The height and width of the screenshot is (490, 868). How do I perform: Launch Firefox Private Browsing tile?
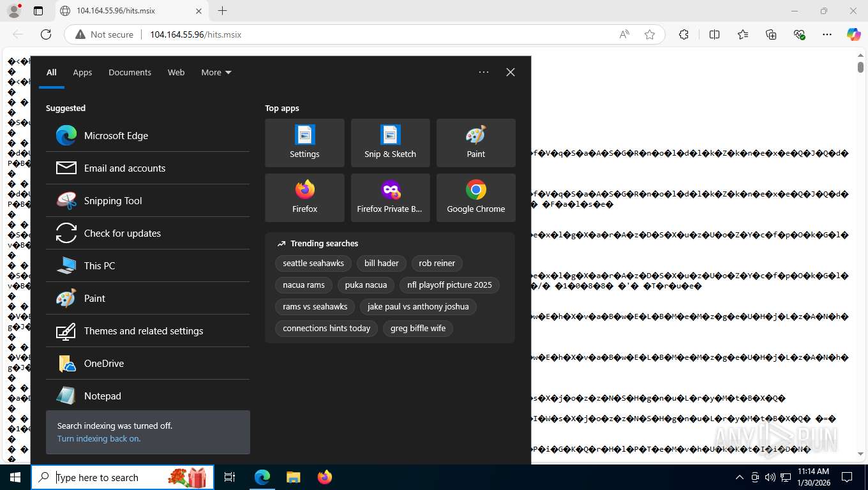(390, 198)
